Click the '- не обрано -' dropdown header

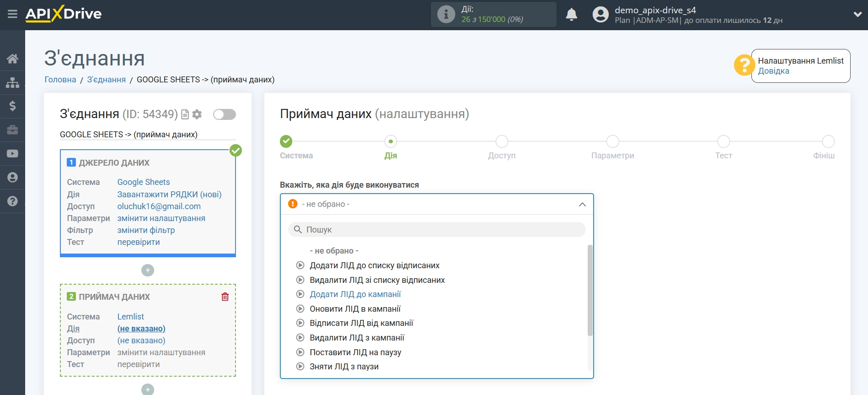click(x=437, y=204)
